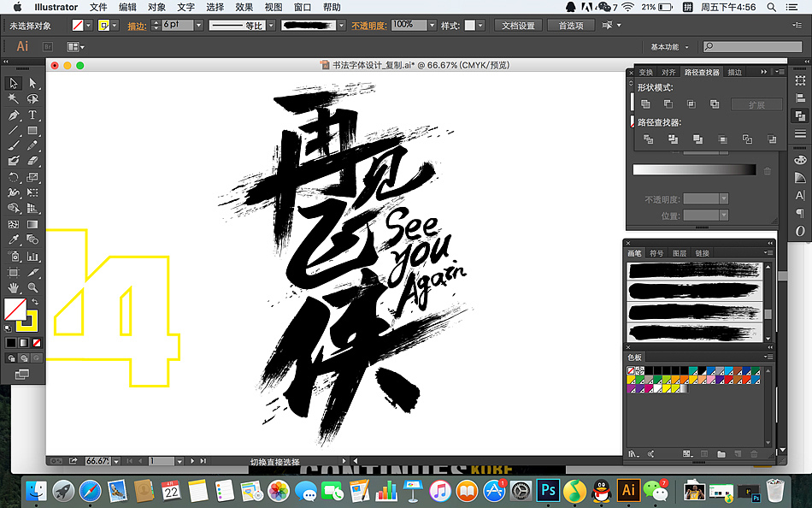The width and height of the screenshot is (812, 508).
Task: Select the Pen tool
Action: [14, 115]
